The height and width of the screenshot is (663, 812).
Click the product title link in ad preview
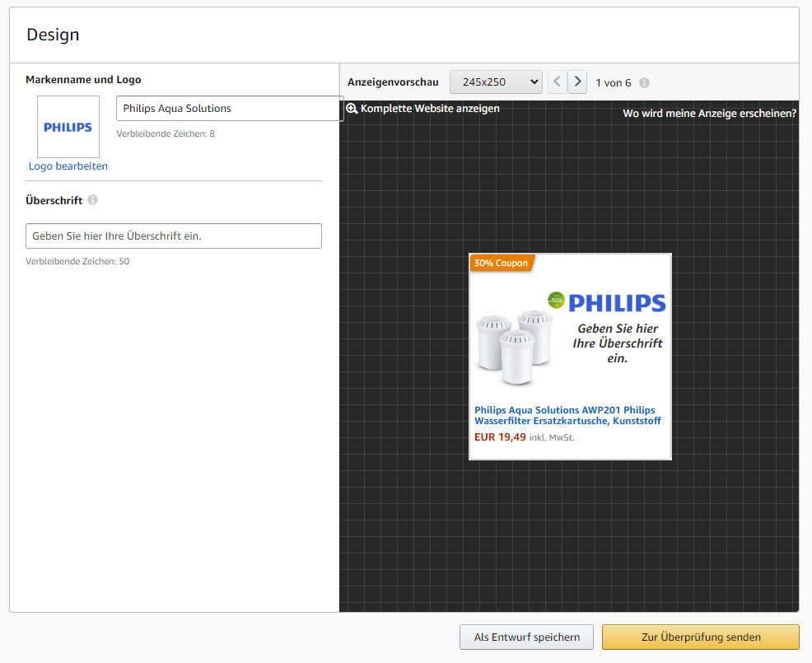click(x=567, y=415)
